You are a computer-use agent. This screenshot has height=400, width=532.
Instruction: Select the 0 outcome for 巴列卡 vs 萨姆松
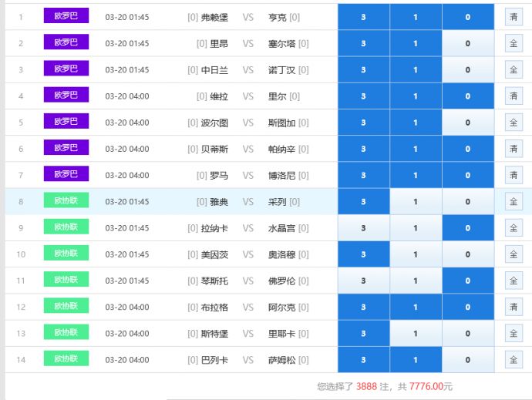click(x=467, y=360)
